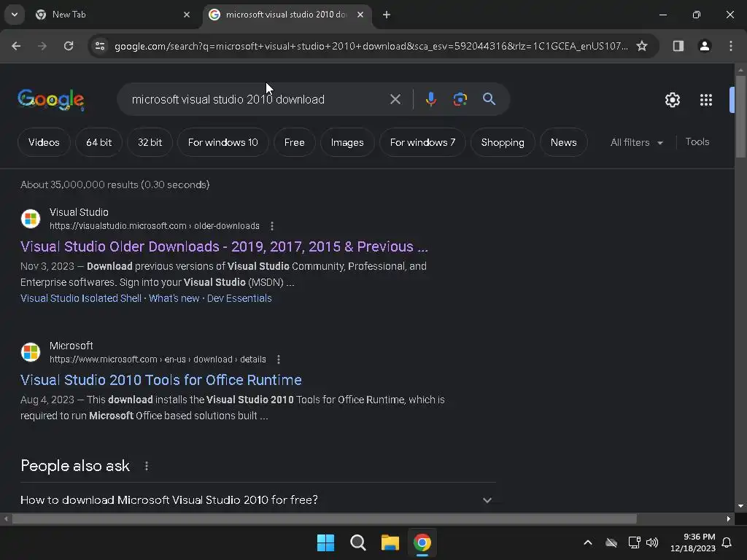
Task: Click the horizontal scrollbar thumb
Action: click(324, 518)
